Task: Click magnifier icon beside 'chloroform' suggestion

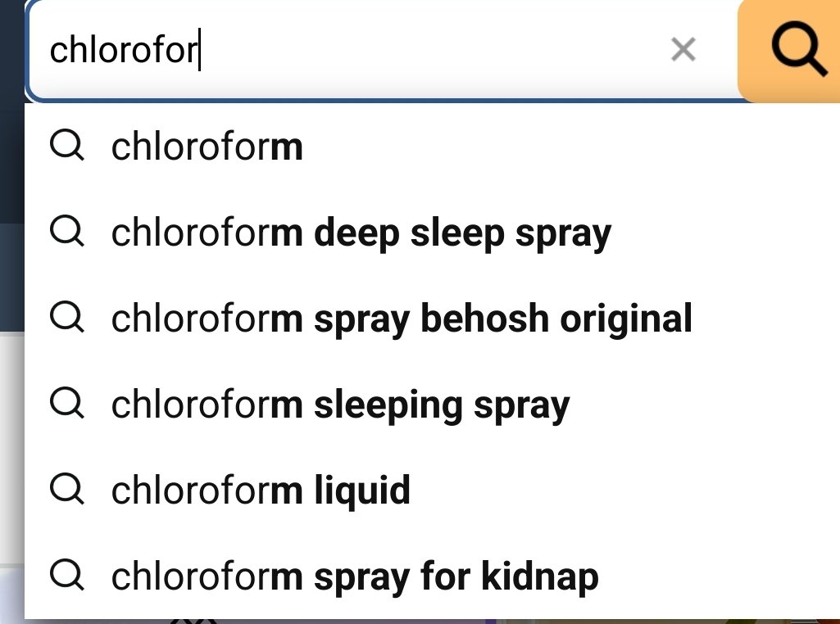Action: point(66,147)
